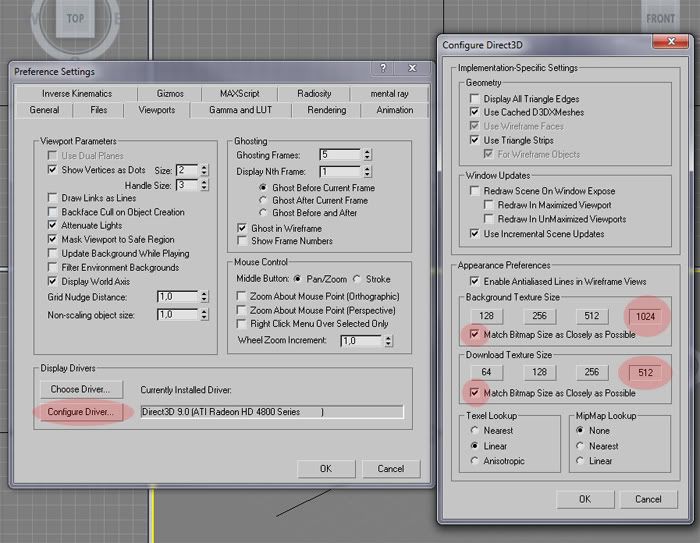The width and height of the screenshot is (700, 543).
Task: Select Ghost After Current Frame option
Action: pos(263,200)
